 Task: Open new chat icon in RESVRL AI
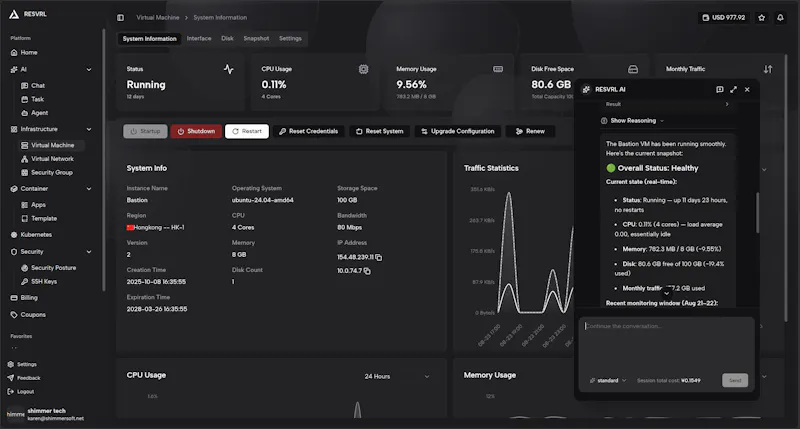[719, 89]
